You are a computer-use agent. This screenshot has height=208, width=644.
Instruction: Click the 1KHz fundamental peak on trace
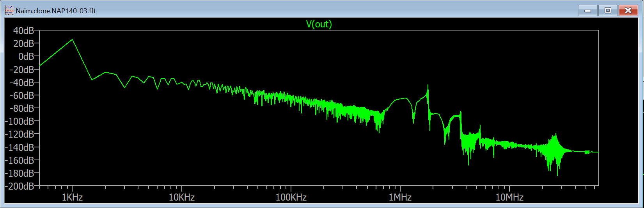coord(73,39)
